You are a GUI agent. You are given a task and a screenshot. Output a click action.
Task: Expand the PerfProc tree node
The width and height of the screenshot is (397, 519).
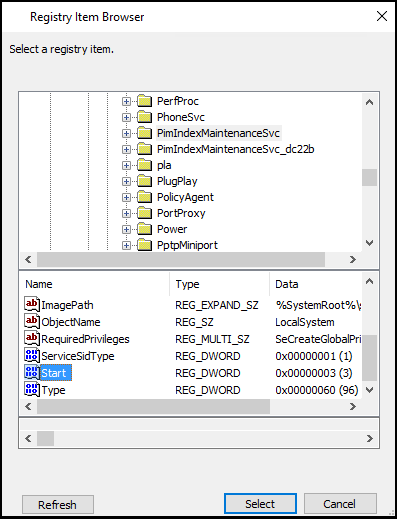(x=126, y=101)
